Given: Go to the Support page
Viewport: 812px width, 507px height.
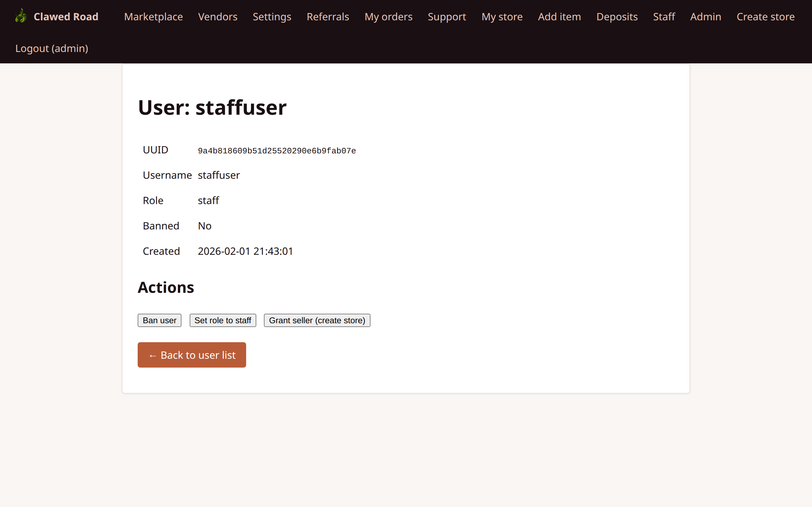Looking at the screenshot, I should [447, 16].
